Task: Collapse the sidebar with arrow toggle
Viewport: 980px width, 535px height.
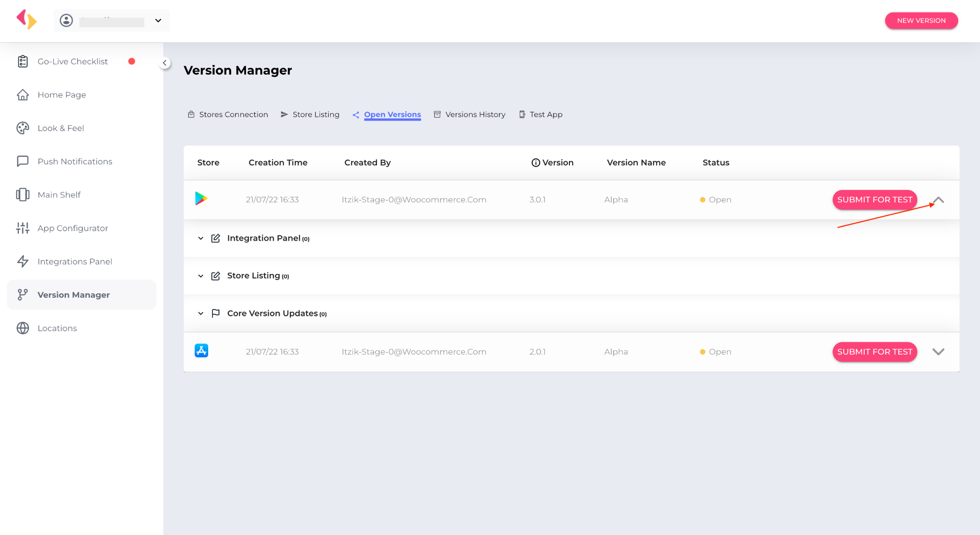Action: pos(165,63)
